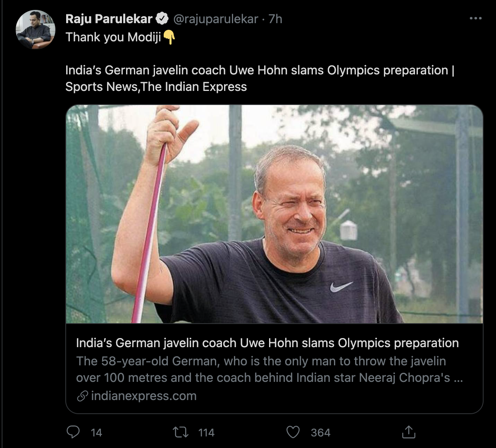Click the chain link icon beside indianexpress.com

tap(83, 396)
